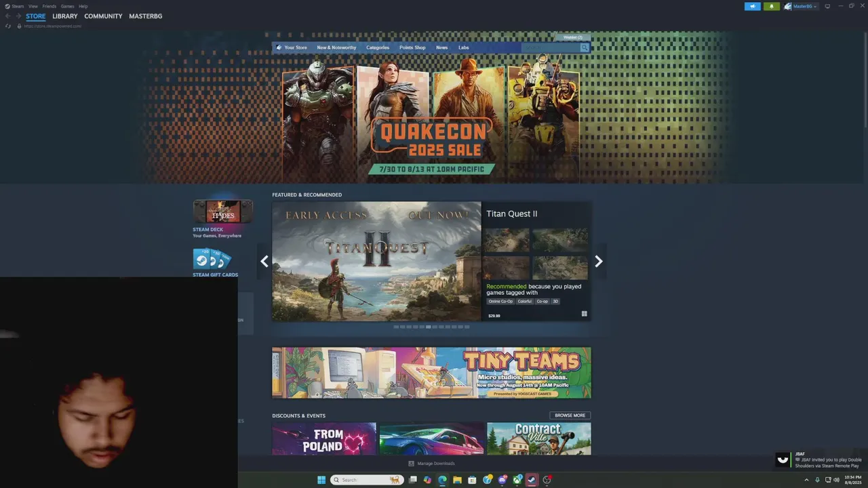Open the STEAM GIFT CARDS link
The height and width of the screenshot is (488, 868).
point(215,275)
